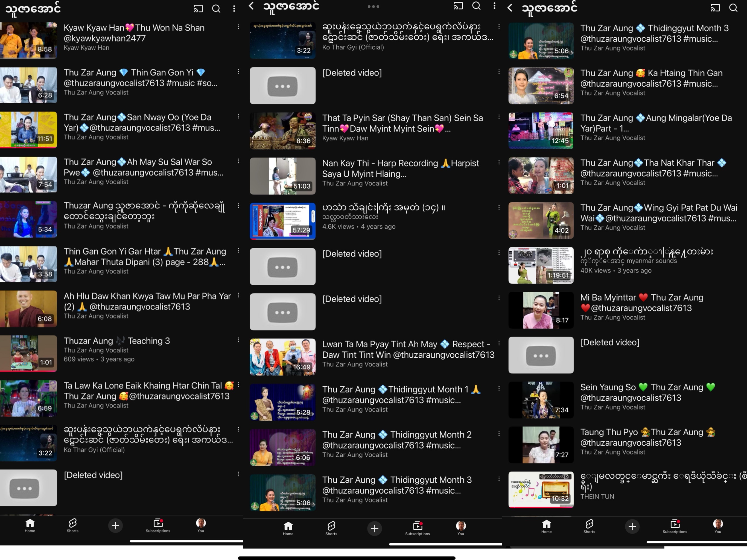Open the 51:03 harp recording thumbnail

[282, 176]
